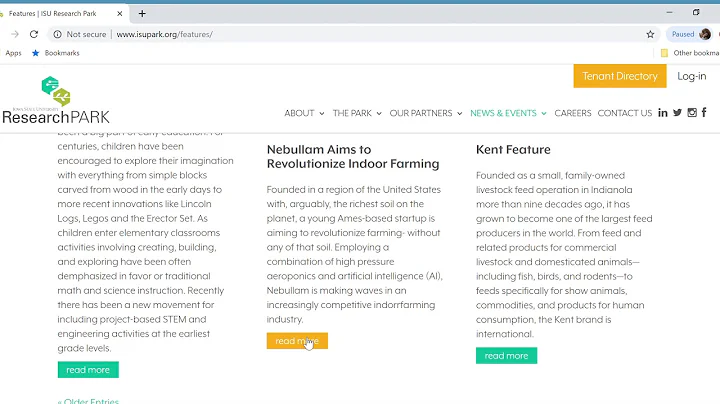Click the Facebook icon in header
This screenshot has height=404, width=720.
[704, 113]
